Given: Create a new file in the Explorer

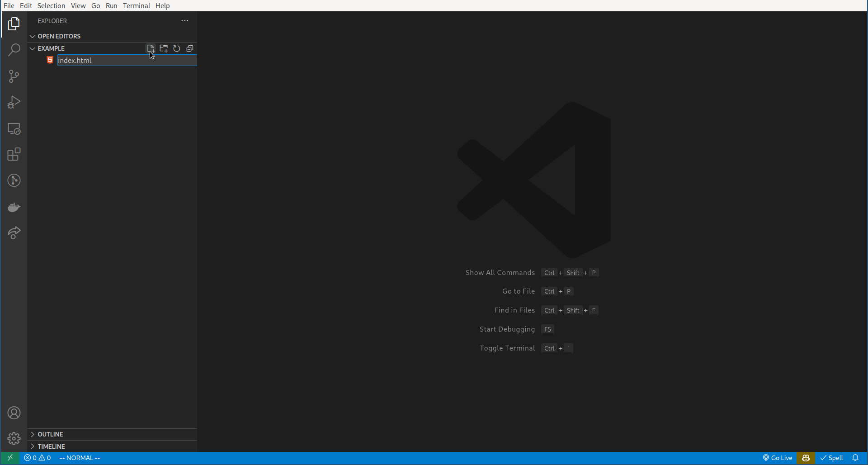Looking at the screenshot, I should click(x=151, y=48).
